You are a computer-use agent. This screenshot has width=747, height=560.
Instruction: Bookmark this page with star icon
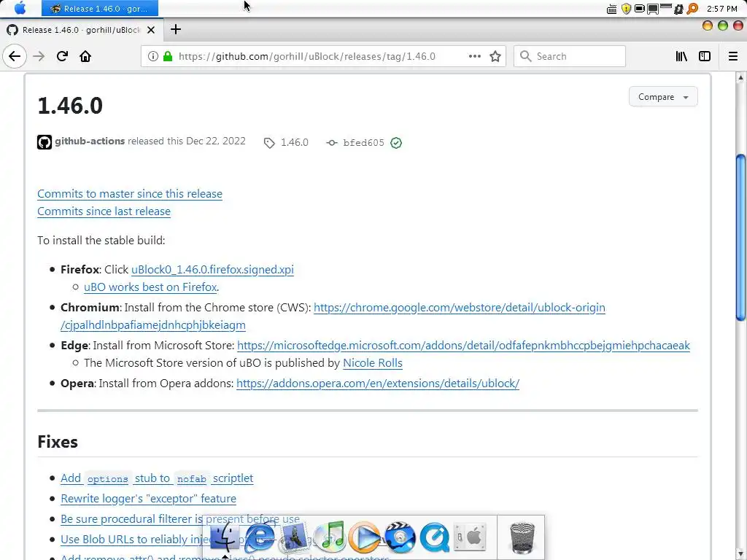pyautogui.click(x=495, y=56)
